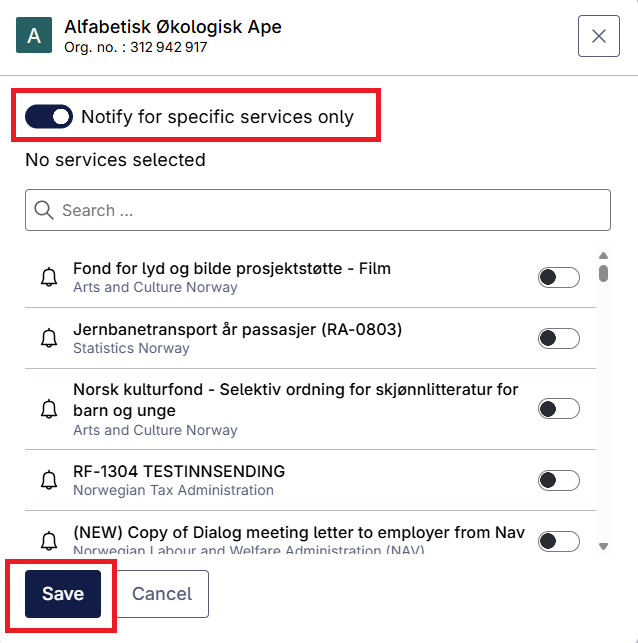The height and width of the screenshot is (643, 638).
Task: Toggle on Jernbanetransport år passasjer (RA-0803)
Action: point(559,338)
